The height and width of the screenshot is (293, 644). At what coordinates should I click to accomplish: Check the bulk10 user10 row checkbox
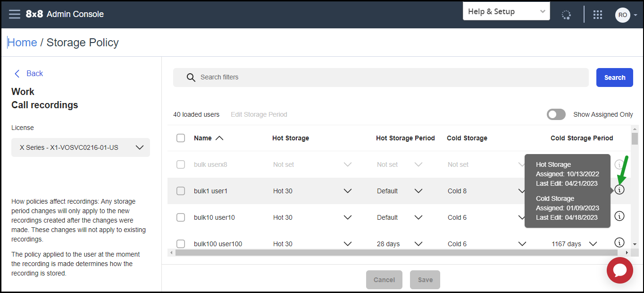click(181, 217)
